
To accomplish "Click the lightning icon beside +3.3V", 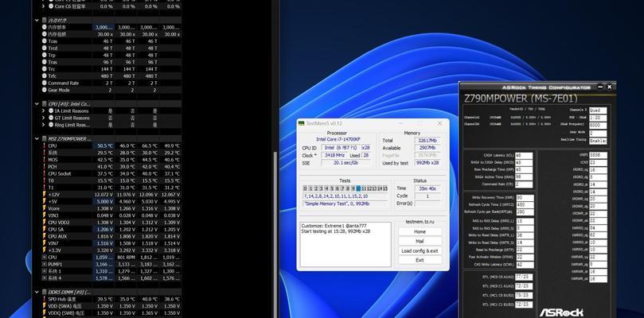I will (x=45, y=250).
